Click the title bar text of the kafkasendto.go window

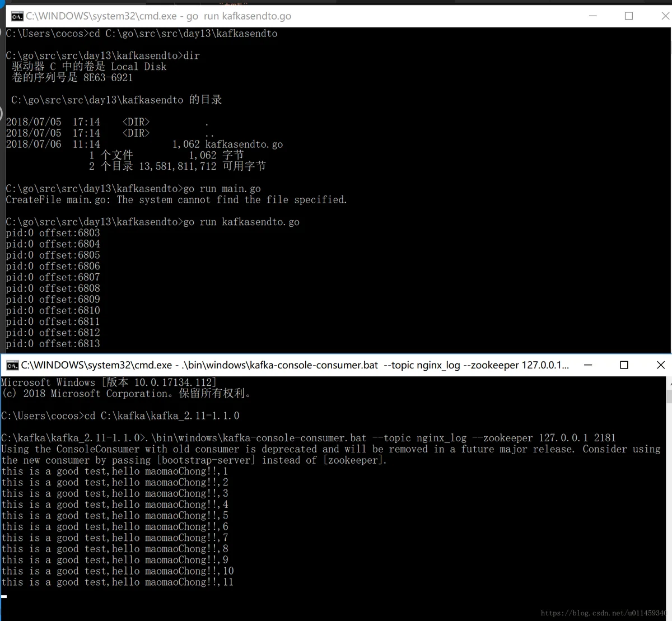(x=158, y=16)
